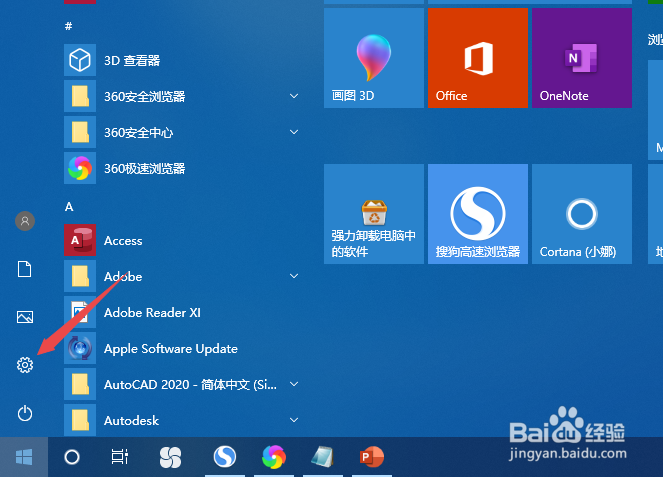The height and width of the screenshot is (477, 663).
Task: Open the OneNote tile
Action: (x=582, y=58)
